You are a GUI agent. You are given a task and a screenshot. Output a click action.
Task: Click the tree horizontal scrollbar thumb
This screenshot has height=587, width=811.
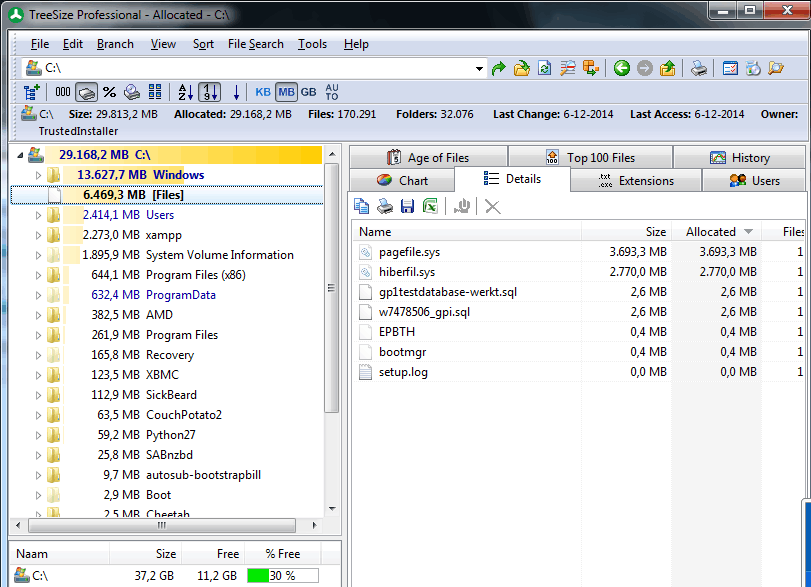(162, 525)
